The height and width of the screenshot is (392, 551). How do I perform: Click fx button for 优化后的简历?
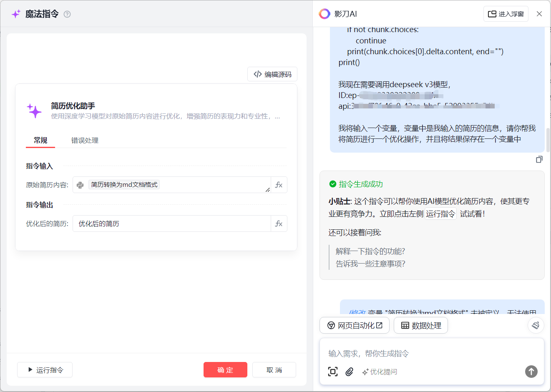pos(279,224)
